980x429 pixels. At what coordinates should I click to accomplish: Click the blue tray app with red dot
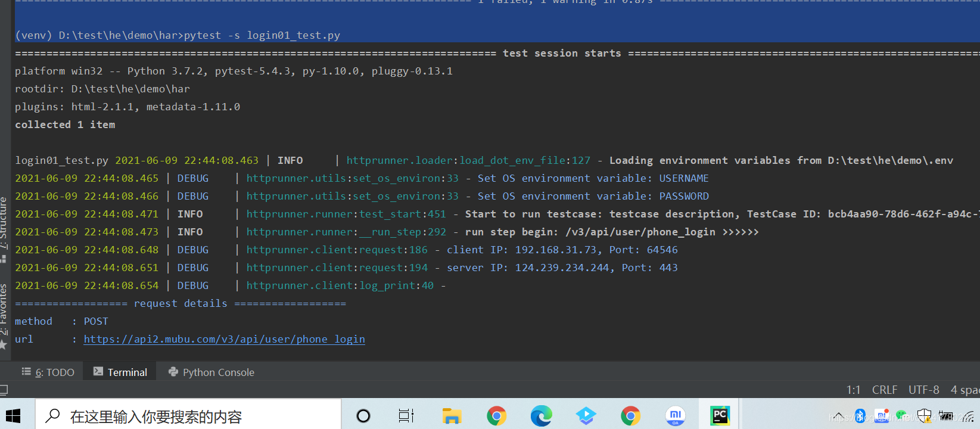[882, 415]
